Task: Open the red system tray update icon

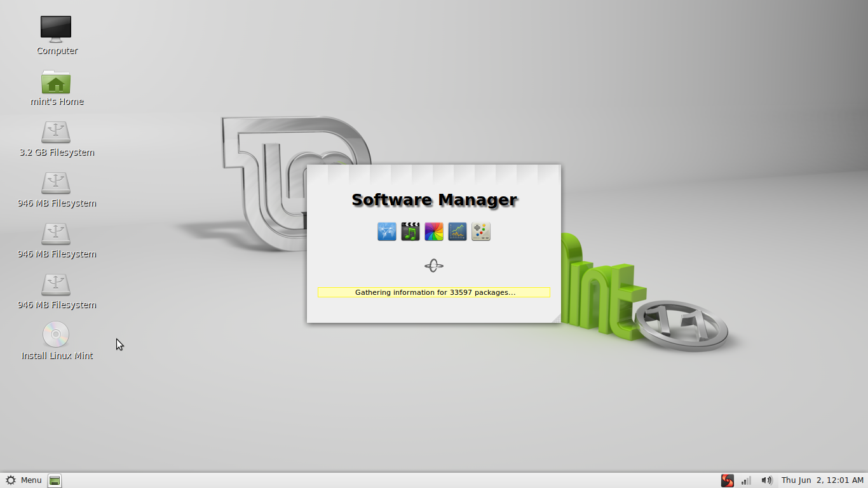Action: 726,480
